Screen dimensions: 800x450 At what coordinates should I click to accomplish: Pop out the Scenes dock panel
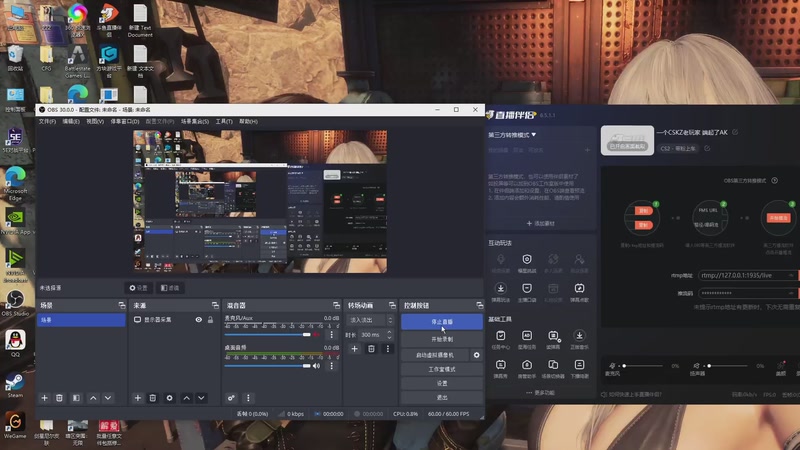[x=121, y=305]
